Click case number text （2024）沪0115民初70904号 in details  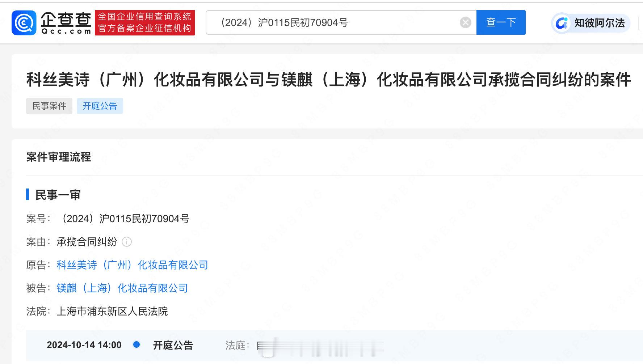point(123,219)
